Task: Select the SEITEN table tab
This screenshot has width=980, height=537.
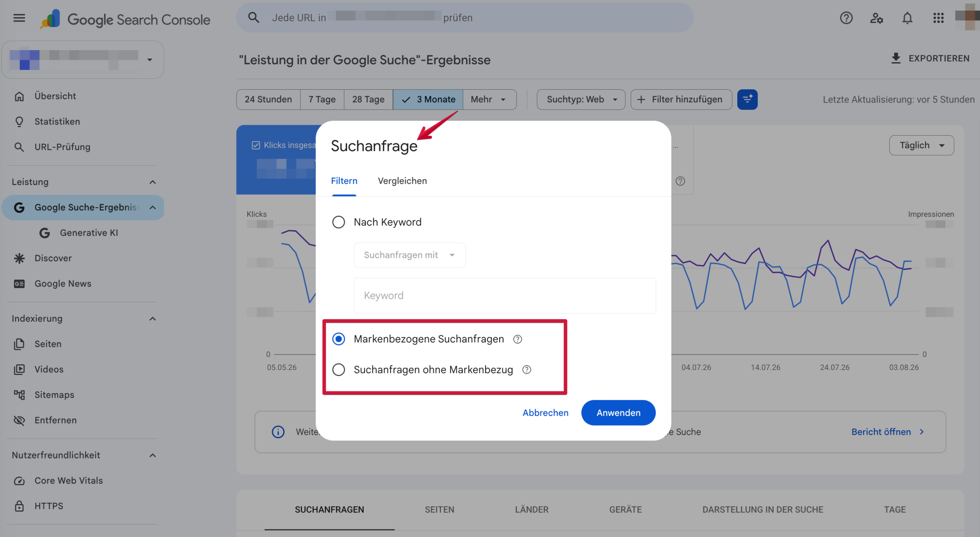Action: coord(439,510)
